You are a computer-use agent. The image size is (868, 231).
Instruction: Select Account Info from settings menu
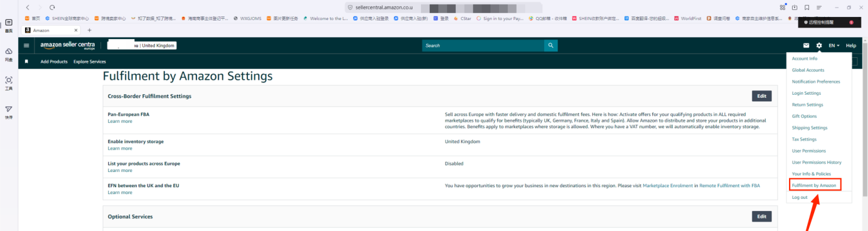(x=804, y=58)
